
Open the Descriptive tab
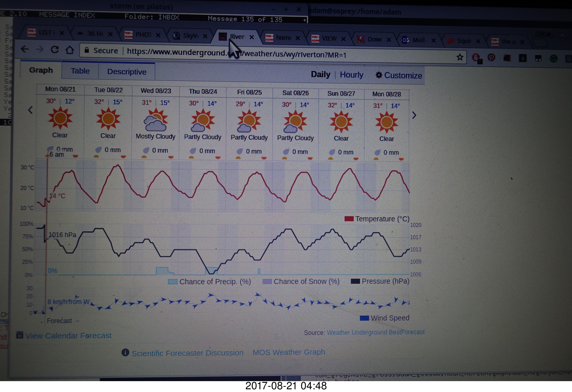(x=126, y=71)
